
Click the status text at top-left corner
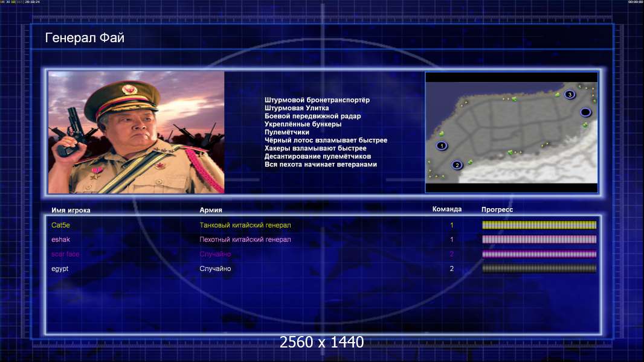(x=20, y=2)
